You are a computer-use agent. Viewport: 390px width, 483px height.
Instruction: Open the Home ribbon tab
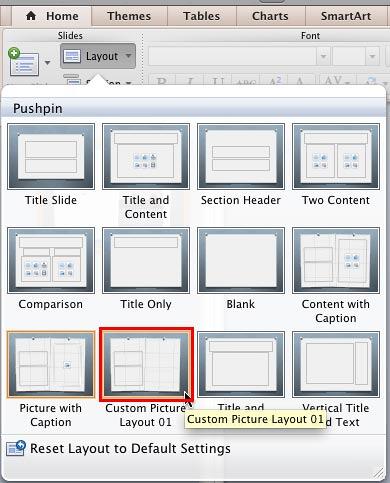(52, 16)
